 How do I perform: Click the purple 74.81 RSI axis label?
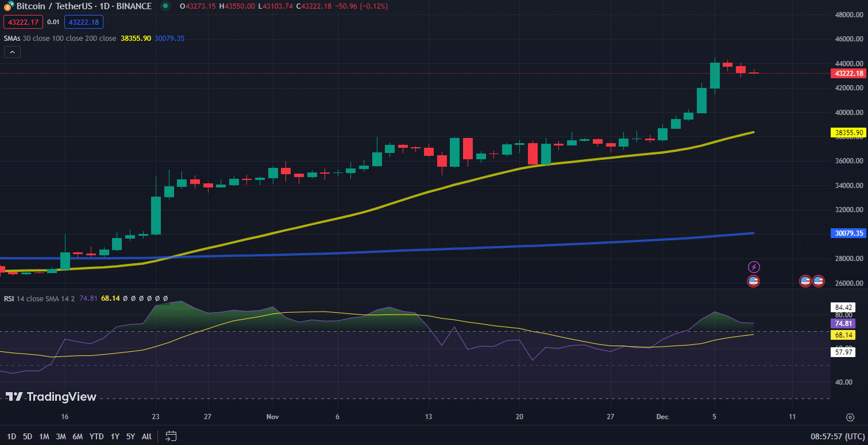[843, 323]
